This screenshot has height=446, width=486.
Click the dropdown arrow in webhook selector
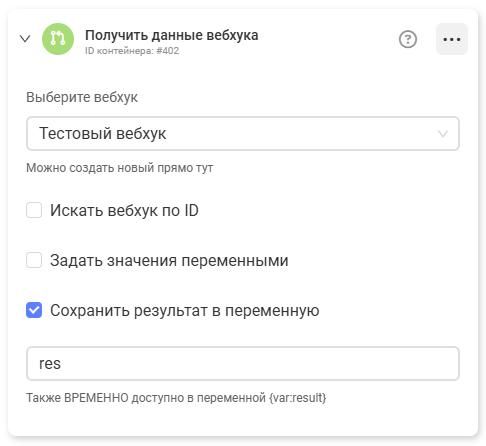[x=443, y=134]
